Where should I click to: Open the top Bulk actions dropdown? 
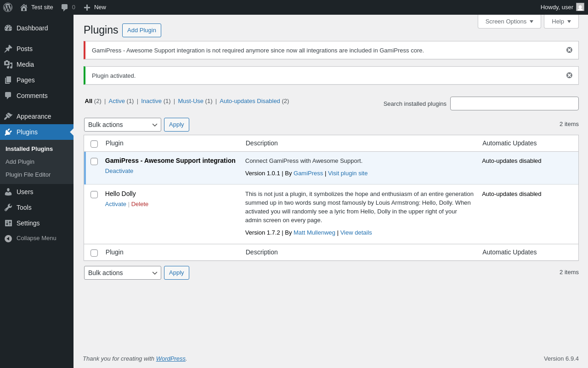123,125
